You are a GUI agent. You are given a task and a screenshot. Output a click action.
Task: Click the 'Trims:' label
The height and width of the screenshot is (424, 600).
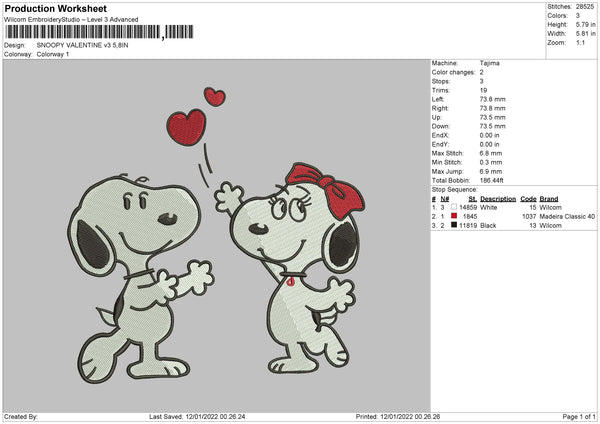click(x=440, y=90)
